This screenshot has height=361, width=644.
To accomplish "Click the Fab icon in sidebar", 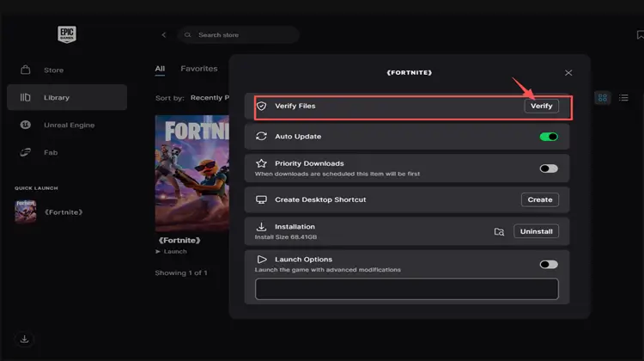I will click(x=26, y=152).
